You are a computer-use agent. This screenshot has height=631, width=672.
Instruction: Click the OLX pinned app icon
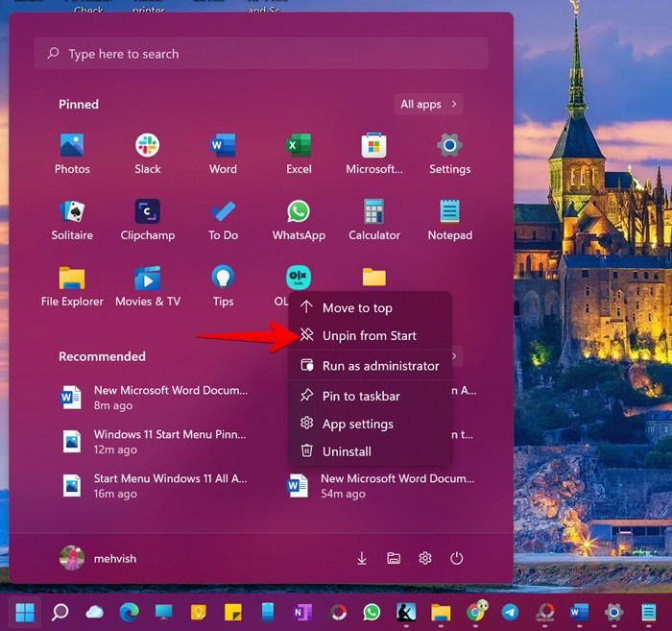299,278
